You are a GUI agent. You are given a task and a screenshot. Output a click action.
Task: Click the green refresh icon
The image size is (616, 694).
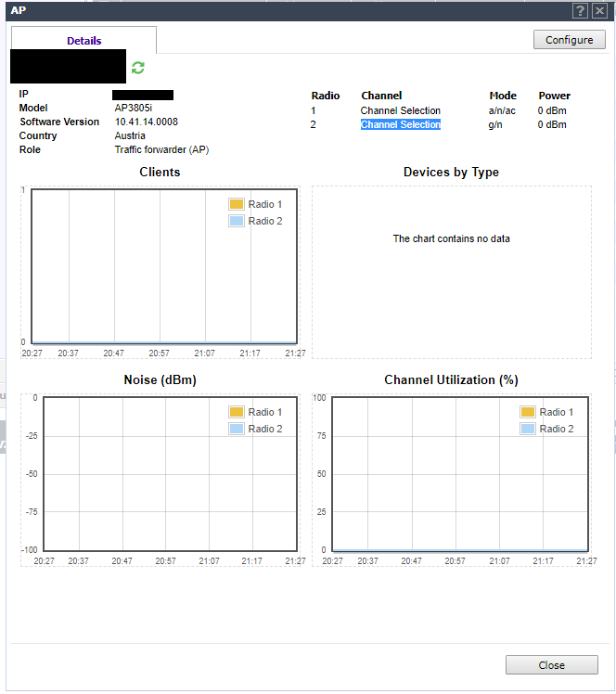coord(138,68)
